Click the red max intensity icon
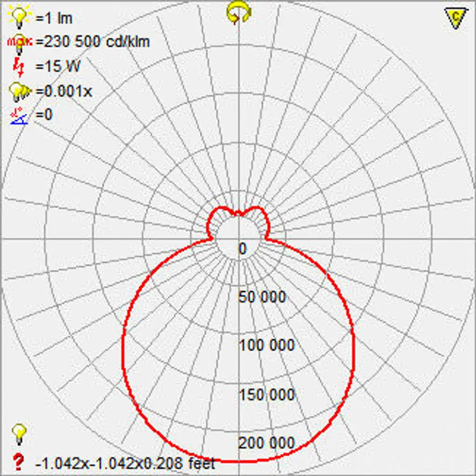This screenshot has height=476, width=476. [x=20, y=42]
